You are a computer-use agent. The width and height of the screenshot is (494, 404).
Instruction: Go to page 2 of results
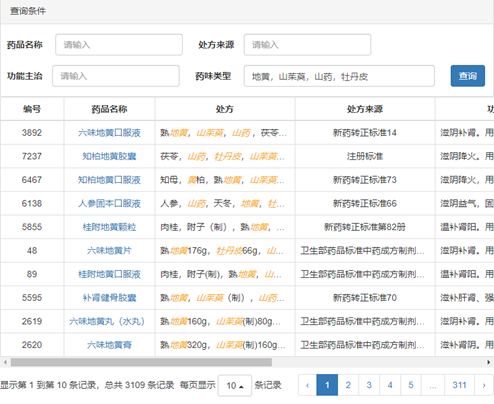pyautogui.click(x=348, y=385)
